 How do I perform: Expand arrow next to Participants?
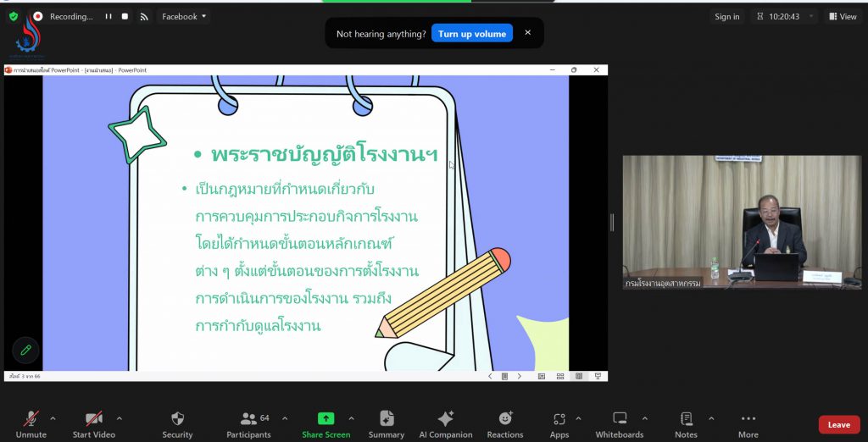pyautogui.click(x=285, y=419)
